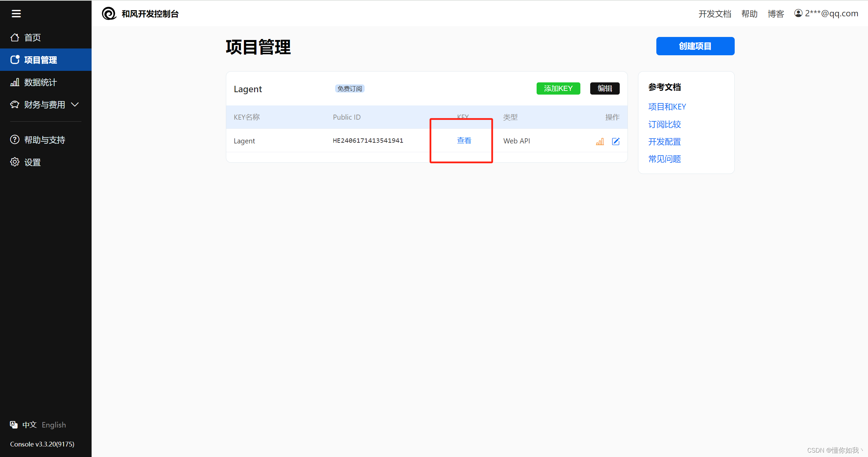This screenshot has width=868, height=457.
Task: Click the language translate icon
Action: tap(14, 425)
